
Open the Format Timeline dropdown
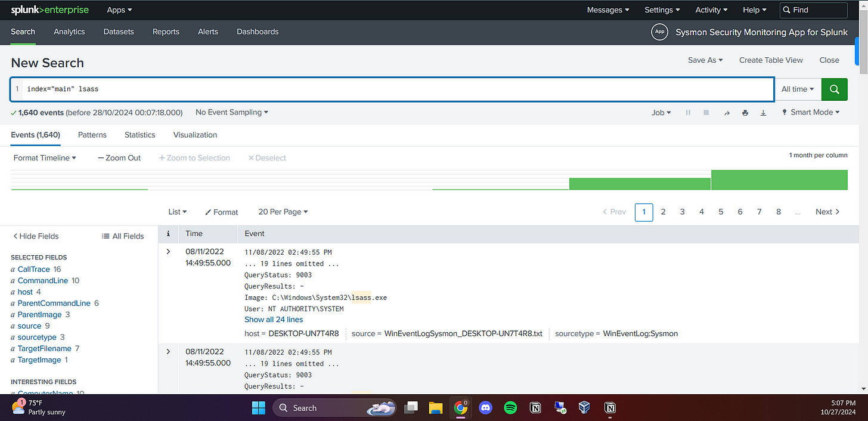click(45, 158)
